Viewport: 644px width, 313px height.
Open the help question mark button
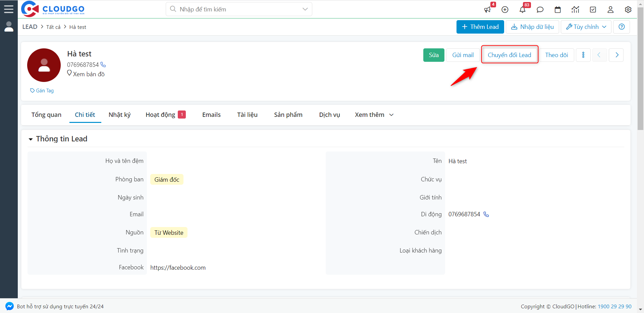tap(622, 27)
